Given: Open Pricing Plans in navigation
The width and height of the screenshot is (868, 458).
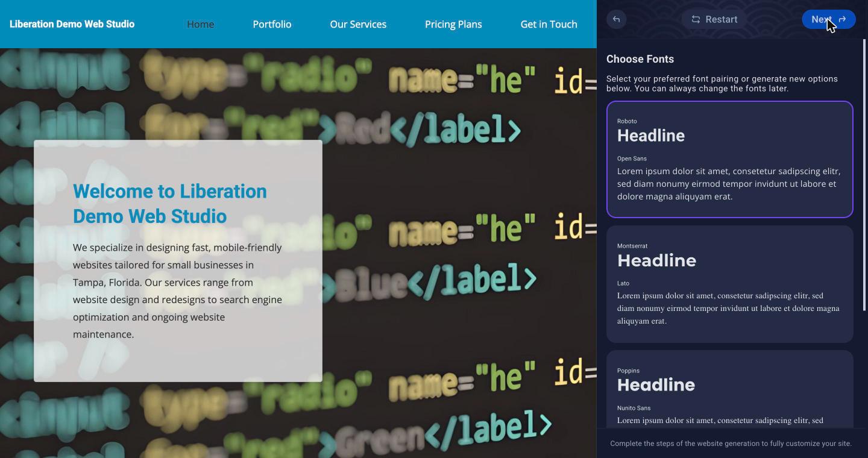Looking at the screenshot, I should [x=453, y=24].
